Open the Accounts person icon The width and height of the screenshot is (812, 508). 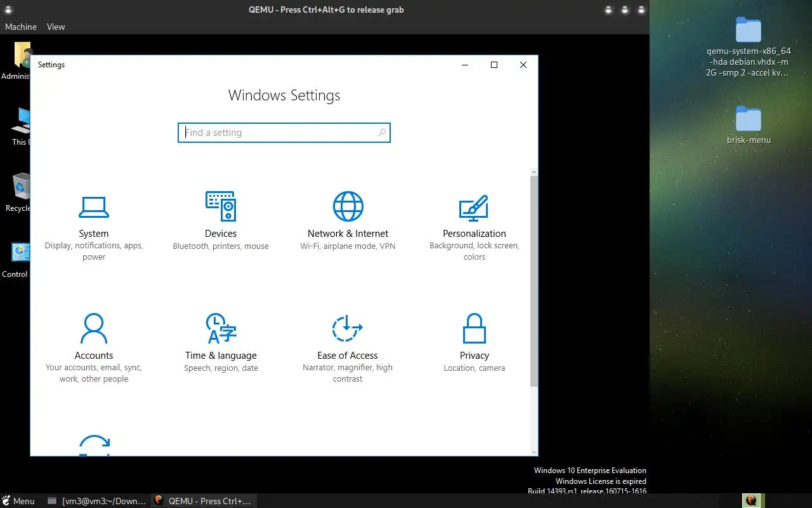(x=94, y=328)
